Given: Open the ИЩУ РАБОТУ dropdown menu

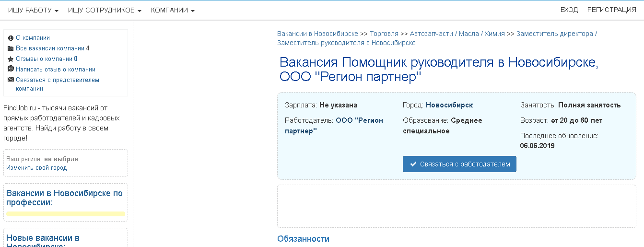Looking at the screenshot, I should click(x=33, y=10).
